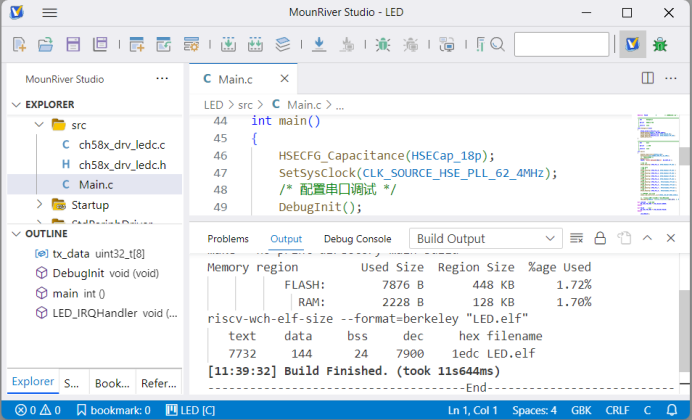Click errors and warnings count in status bar

[38, 410]
